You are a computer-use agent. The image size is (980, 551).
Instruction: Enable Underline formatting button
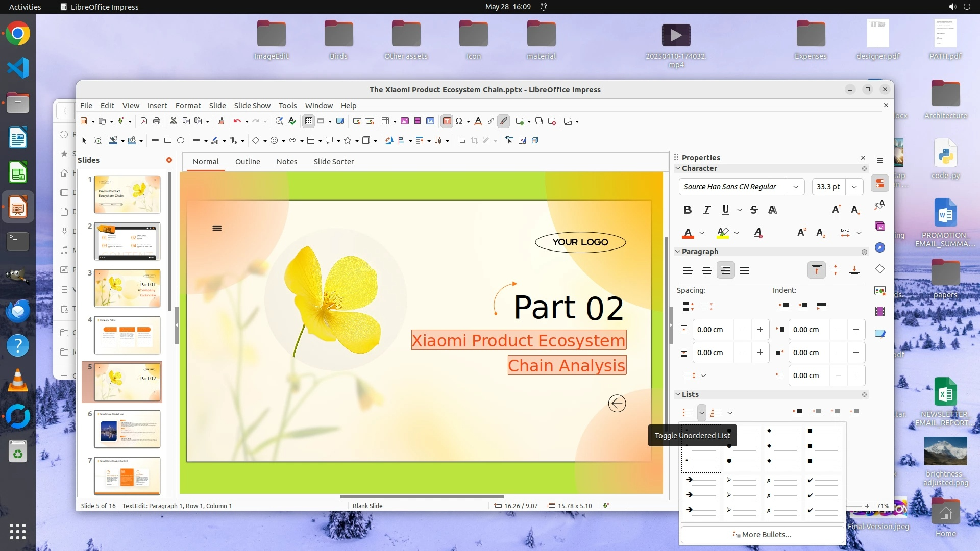point(725,210)
